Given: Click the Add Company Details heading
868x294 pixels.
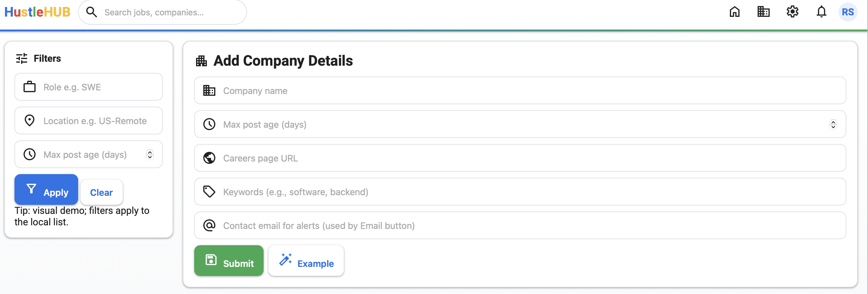Looking at the screenshot, I should click(283, 61).
